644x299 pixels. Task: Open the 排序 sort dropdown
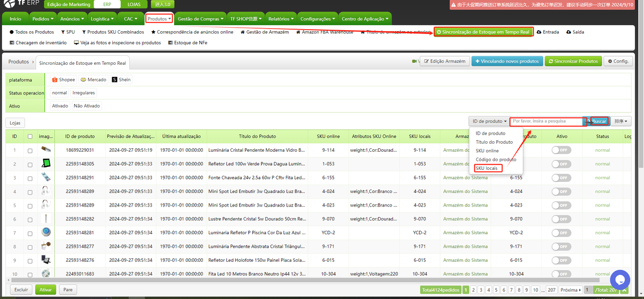[621, 121]
